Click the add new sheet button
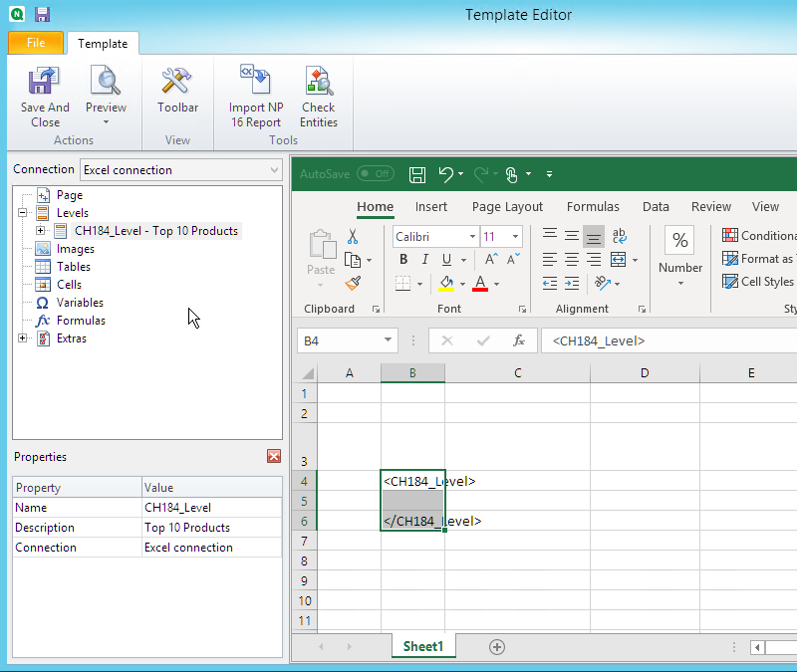 (496, 647)
